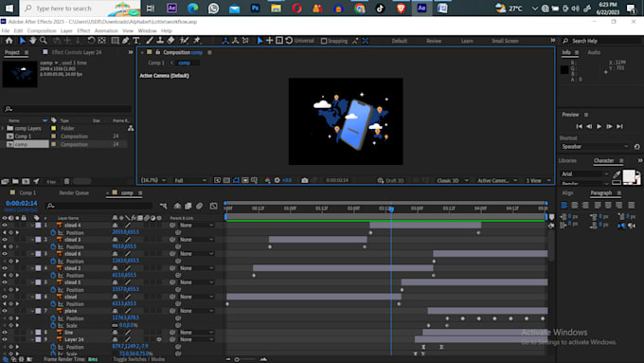Open Parent dropdown for cloud 3
Viewport: 644px width, 363px height.
tap(196, 239)
